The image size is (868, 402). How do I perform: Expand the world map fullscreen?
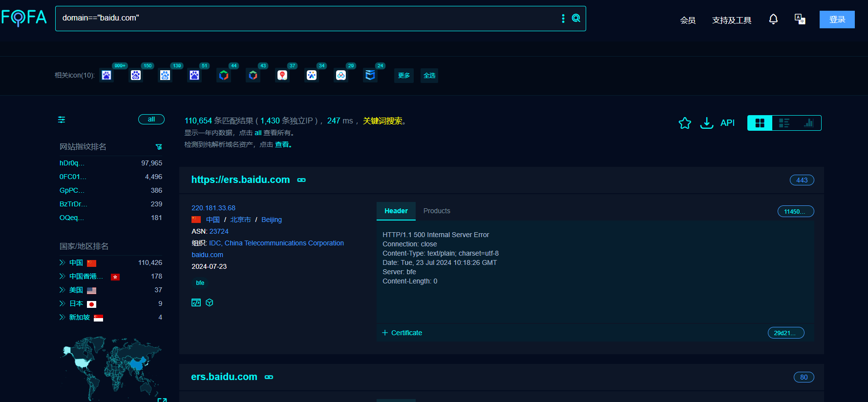coord(162,400)
